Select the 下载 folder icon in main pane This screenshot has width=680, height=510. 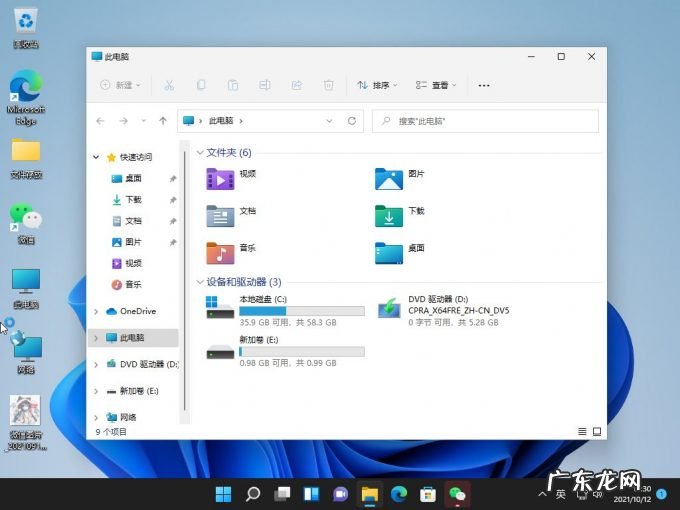(389, 216)
